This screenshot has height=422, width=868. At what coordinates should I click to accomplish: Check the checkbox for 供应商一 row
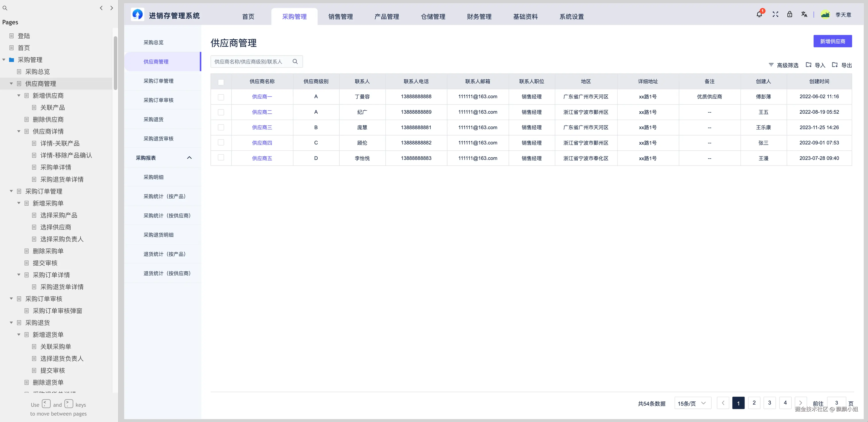coord(221,97)
